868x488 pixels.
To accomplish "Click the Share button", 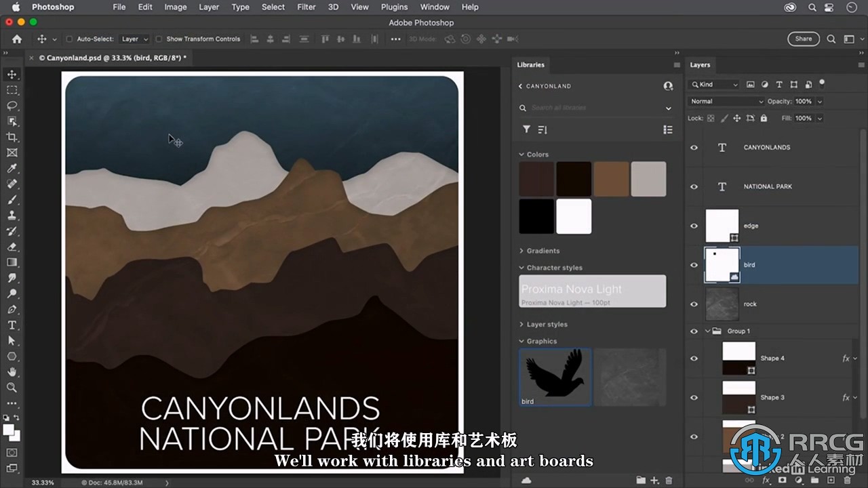I will click(x=804, y=39).
